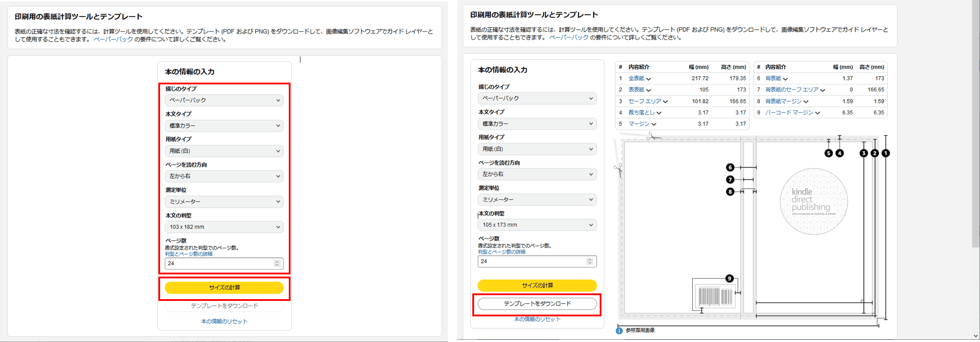
Task: Expand the 全表紙 row in the table
Action: point(639,79)
